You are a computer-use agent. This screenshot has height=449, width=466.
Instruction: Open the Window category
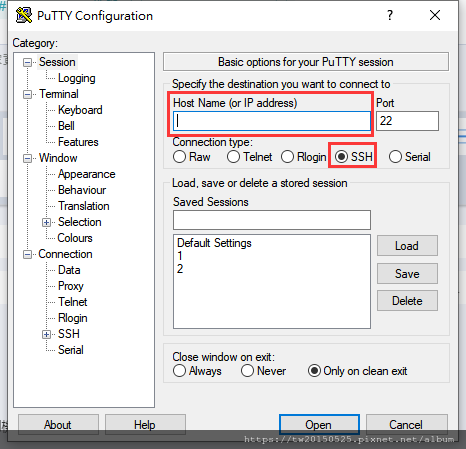[x=58, y=158]
